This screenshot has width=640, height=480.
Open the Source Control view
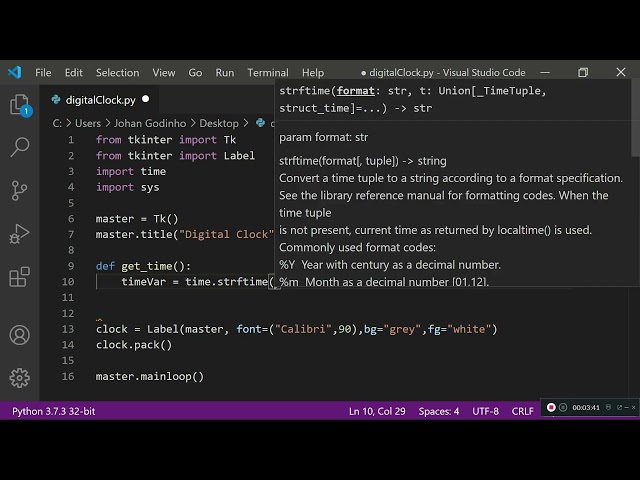pyautogui.click(x=20, y=191)
